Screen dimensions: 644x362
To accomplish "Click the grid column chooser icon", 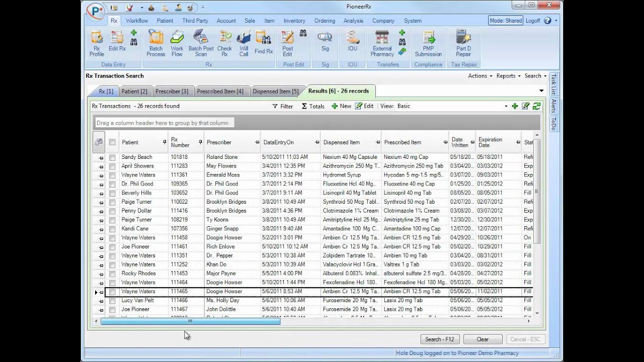I will click(99, 142).
